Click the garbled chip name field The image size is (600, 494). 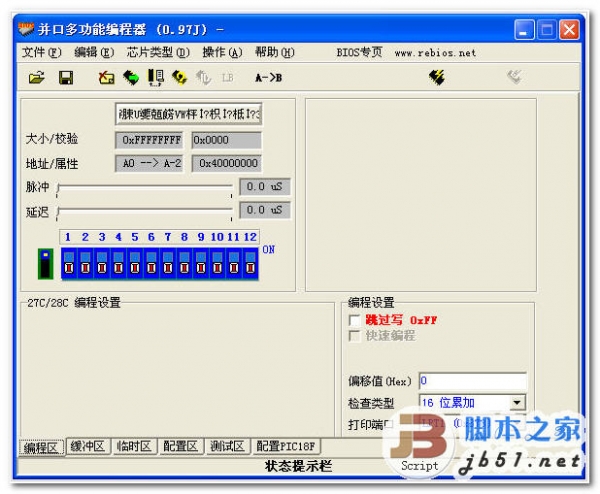(x=189, y=114)
